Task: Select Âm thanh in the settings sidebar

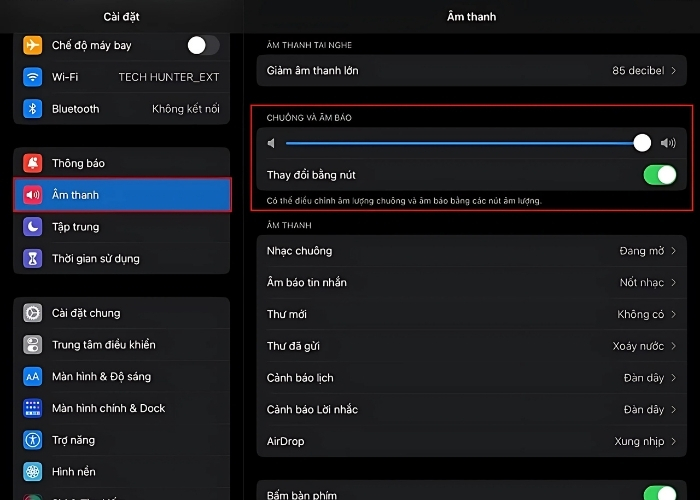Action: coord(123,195)
